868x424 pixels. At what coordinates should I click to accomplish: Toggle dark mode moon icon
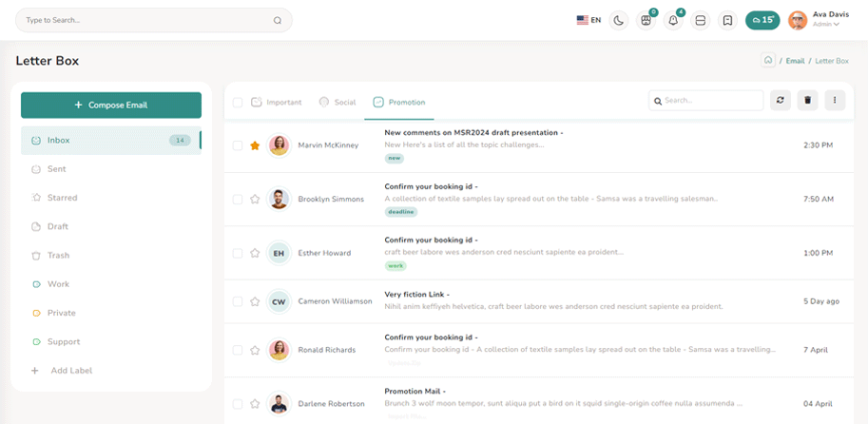(x=619, y=20)
